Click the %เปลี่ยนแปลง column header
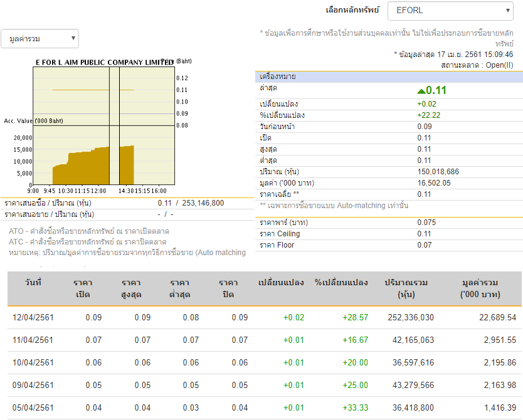This screenshot has width=523, height=420. pos(341,283)
